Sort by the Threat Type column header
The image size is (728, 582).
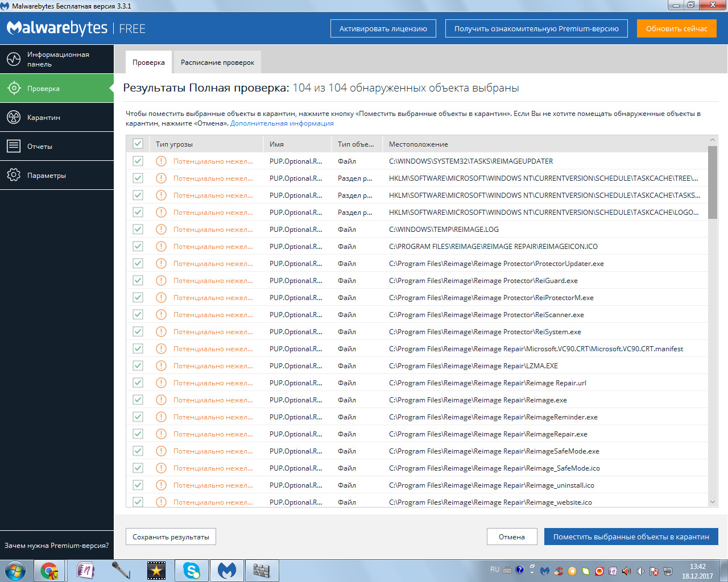(174, 144)
